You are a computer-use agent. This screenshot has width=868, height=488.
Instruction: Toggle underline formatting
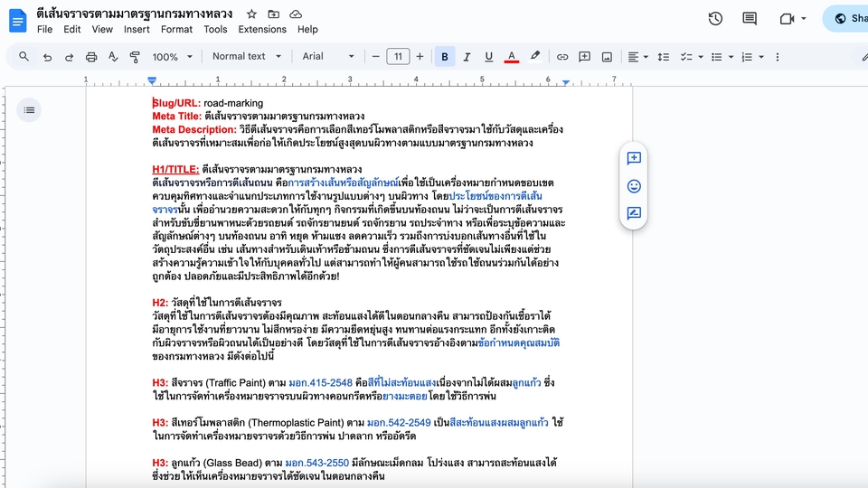pyautogui.click(x=488, y=56)
